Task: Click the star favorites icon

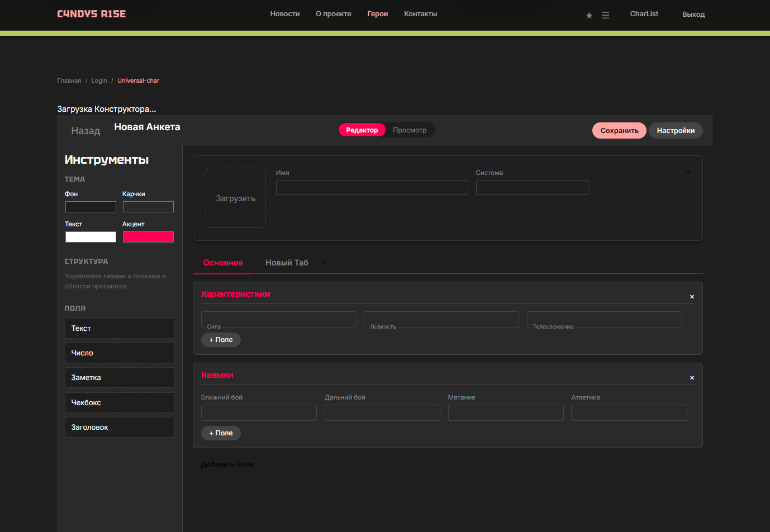Action: (589, 15)
